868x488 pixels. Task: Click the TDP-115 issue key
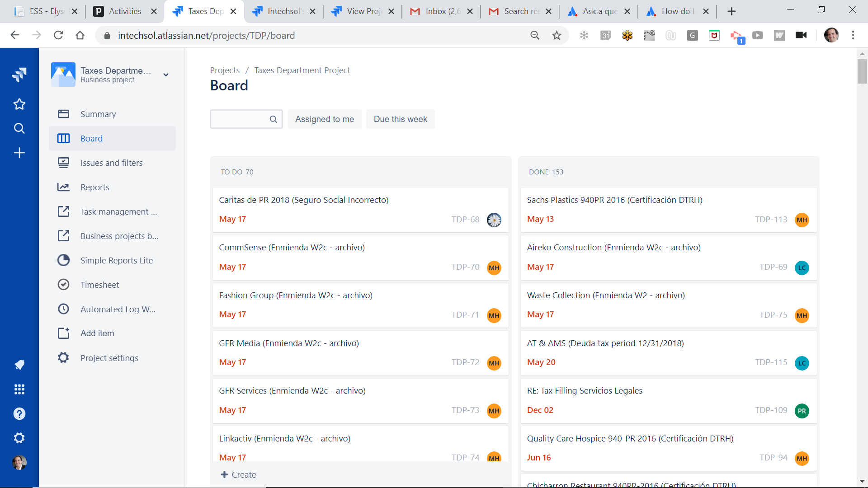pyautogui.click(x=771, y=362)
